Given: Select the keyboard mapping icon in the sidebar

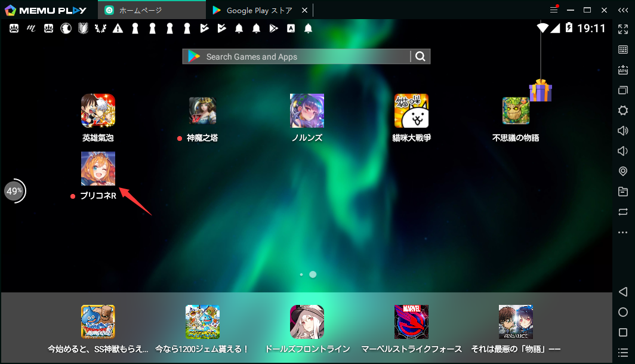Looking at the screenshot, I should (623, 50).
